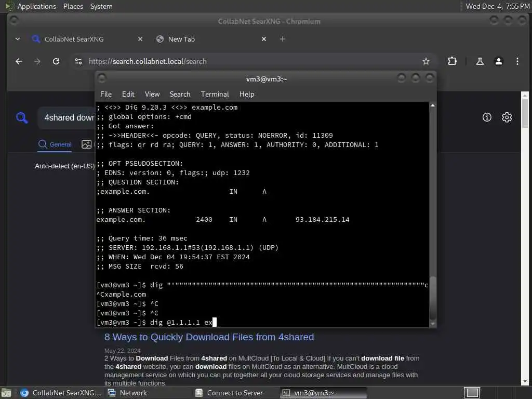The width and height of the screenshot is (532, 399).
Task: Bookmark this page with star icon
Action: pyautogui.click(x=426, y=61)
